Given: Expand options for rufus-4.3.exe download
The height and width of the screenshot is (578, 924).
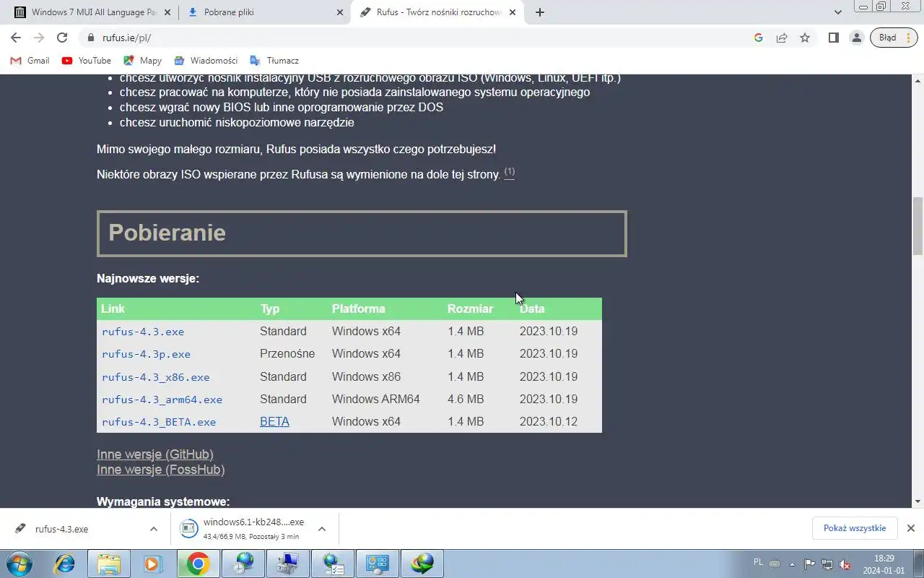Looking at the screenshot, I should 154,529.
